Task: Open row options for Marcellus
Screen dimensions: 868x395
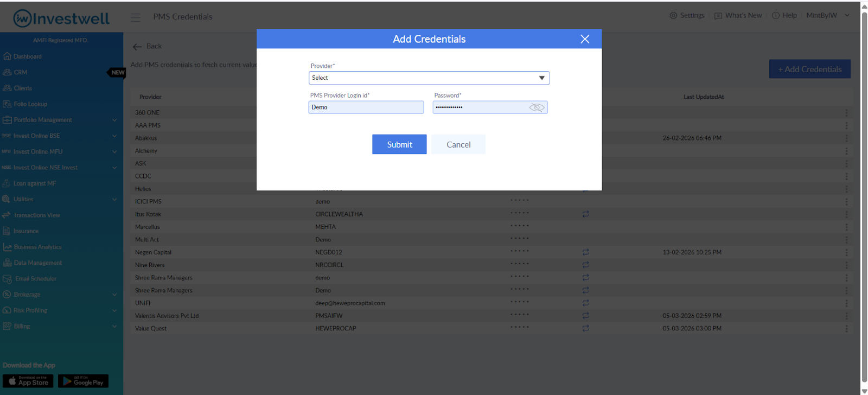Action: pos(846,227)
